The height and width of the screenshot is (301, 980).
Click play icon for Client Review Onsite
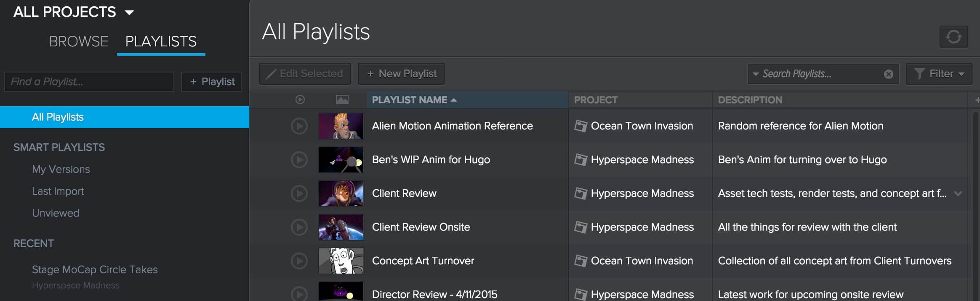tap(299, 227)
